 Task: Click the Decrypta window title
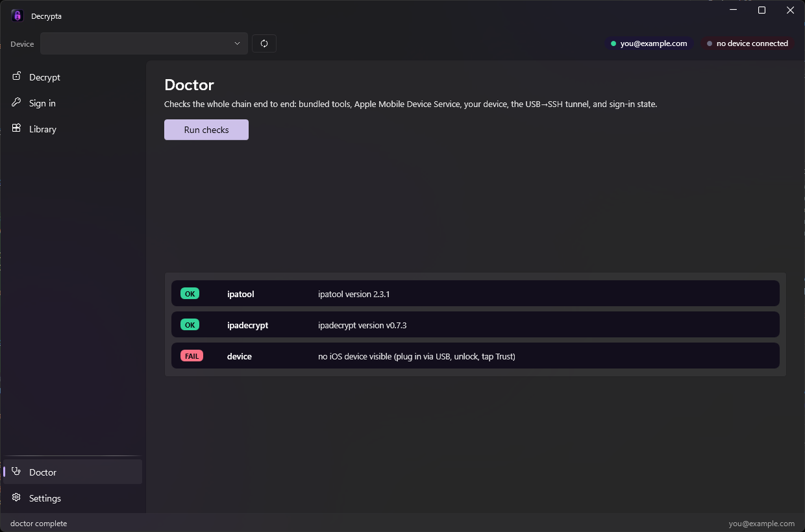point(46,16)
